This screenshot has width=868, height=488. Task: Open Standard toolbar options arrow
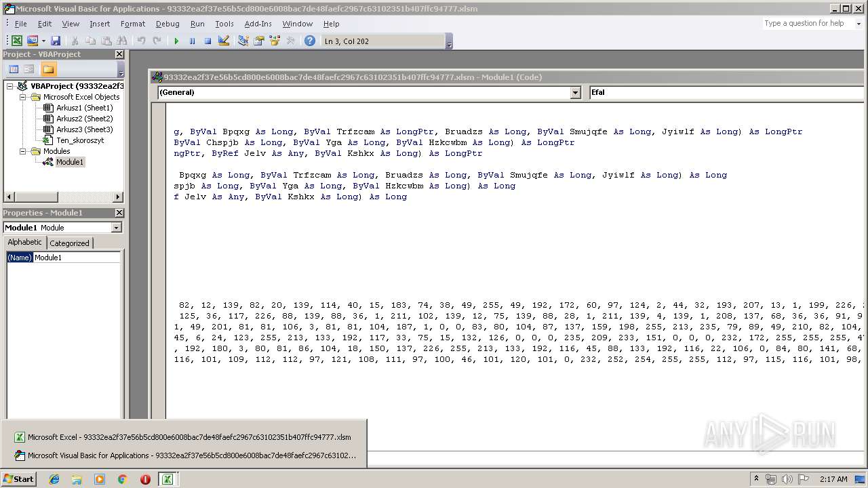point(449,42)
